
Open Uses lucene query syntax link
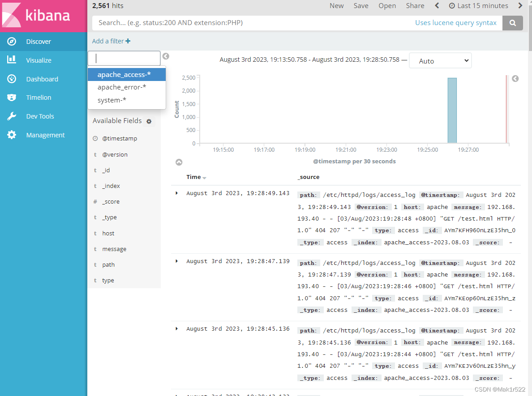(x=456, y=23)
